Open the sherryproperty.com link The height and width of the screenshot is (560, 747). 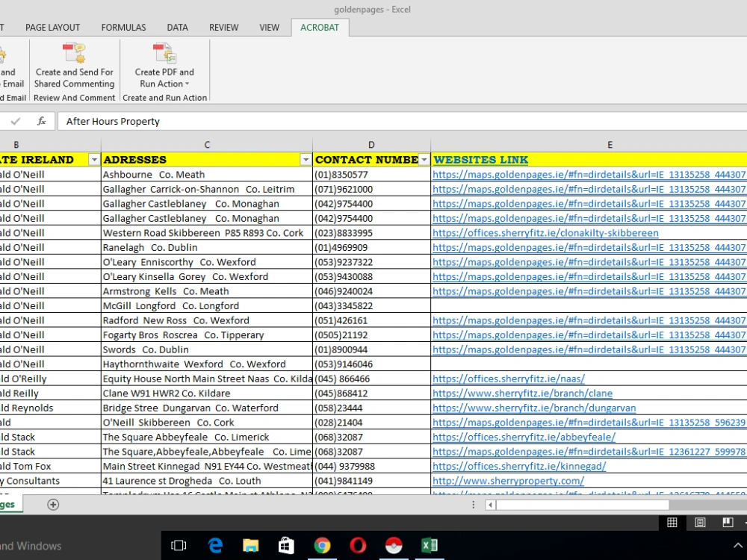click(x=508, y=481)
